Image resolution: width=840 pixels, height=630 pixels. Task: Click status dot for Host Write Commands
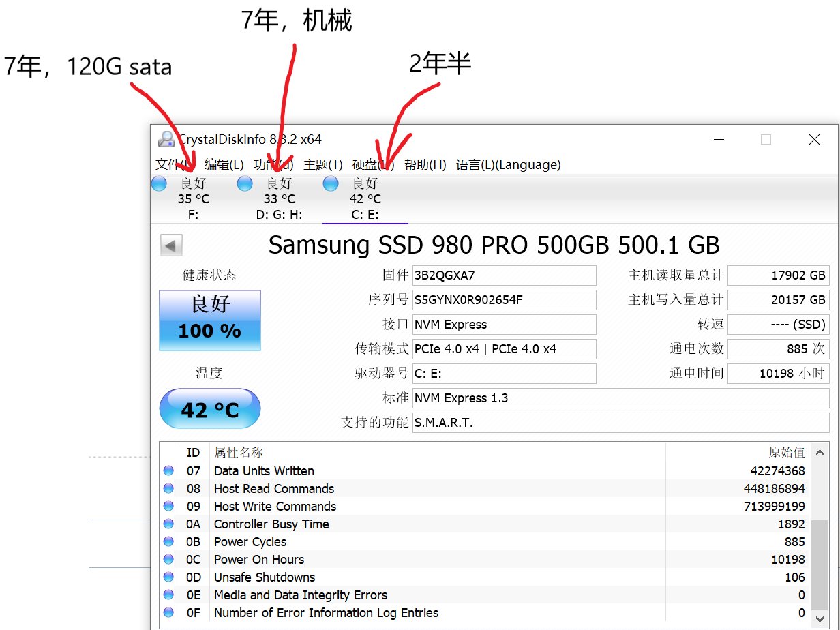[168, 507]
